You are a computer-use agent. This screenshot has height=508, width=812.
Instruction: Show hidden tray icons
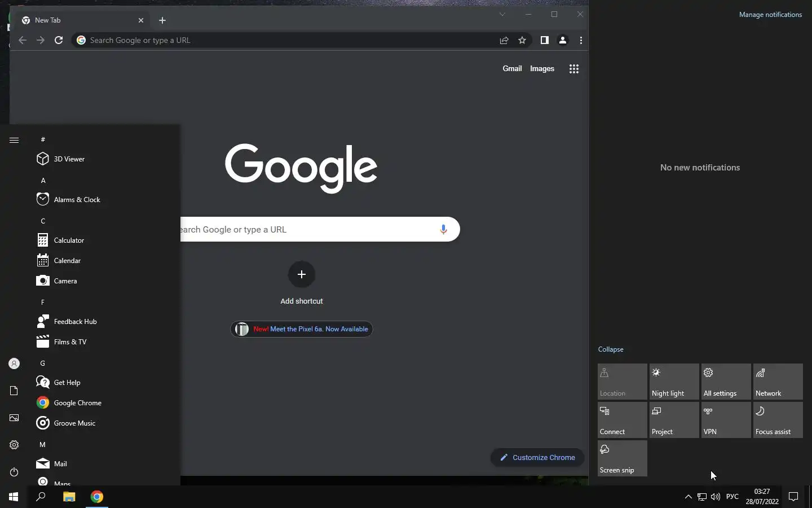[x=688, y=497]
